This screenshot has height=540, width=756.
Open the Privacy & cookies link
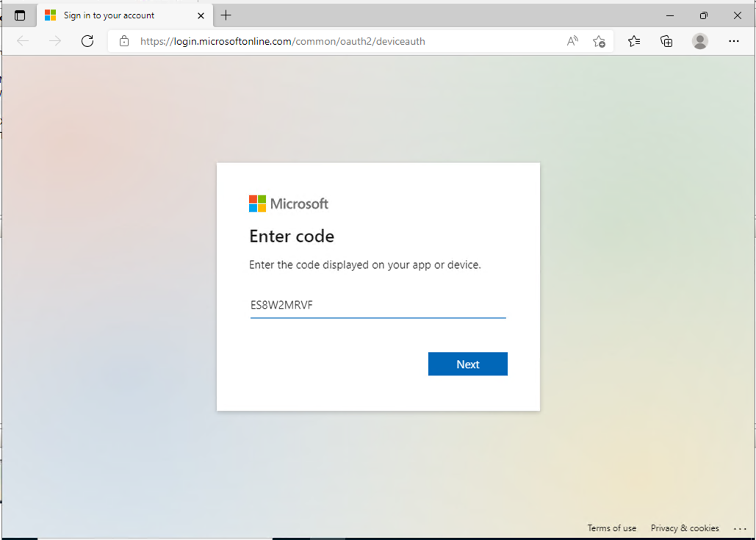685,528
